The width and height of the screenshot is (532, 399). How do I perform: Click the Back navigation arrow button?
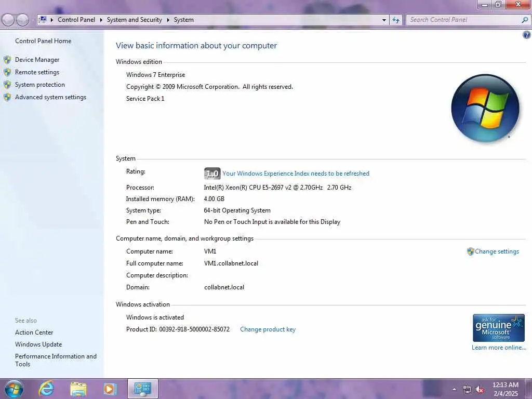[8, 20]
